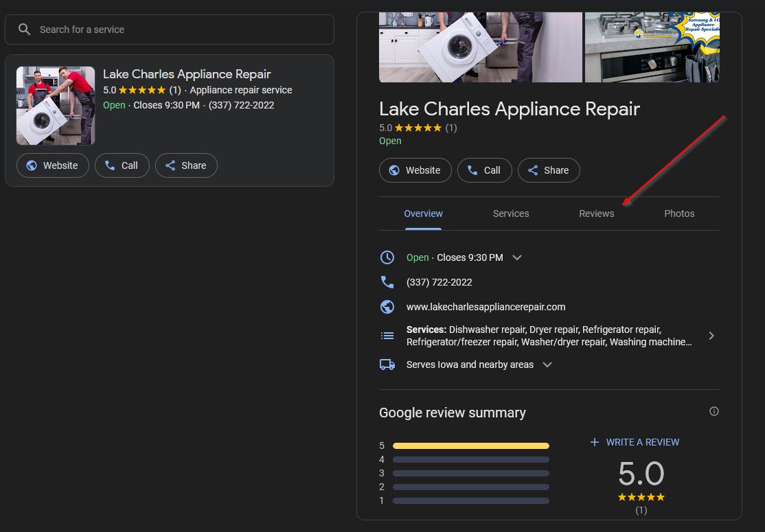Click phone number (337) 722-2022 in details
The image size is (765, 532).
pyautogui.click(x=439, y=282)
